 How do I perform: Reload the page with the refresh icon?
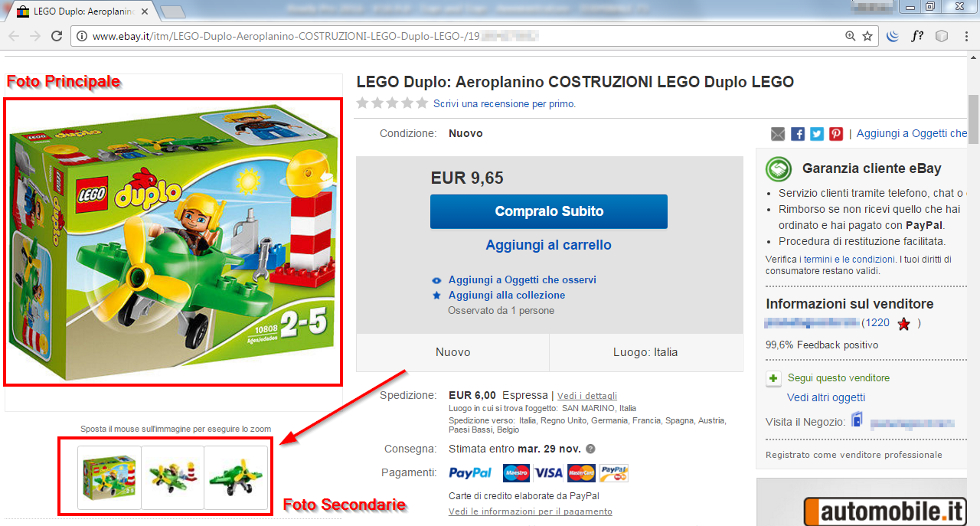56,36
